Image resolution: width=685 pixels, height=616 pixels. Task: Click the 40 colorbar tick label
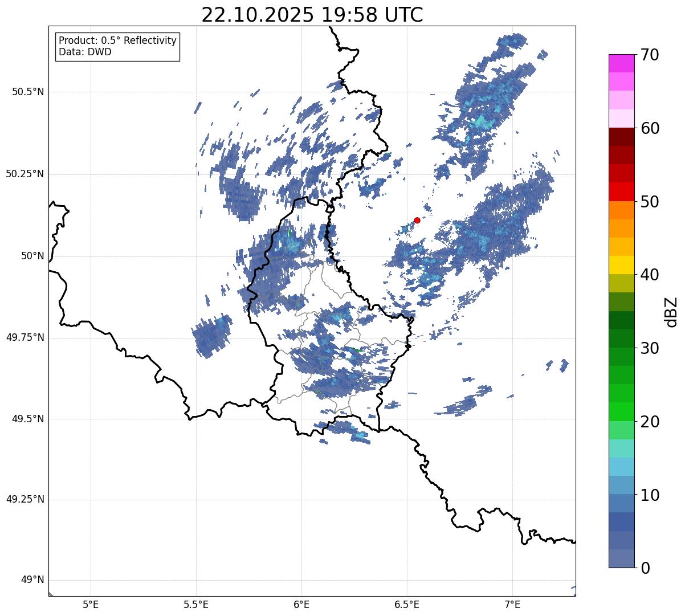click(x=650, y=275)
